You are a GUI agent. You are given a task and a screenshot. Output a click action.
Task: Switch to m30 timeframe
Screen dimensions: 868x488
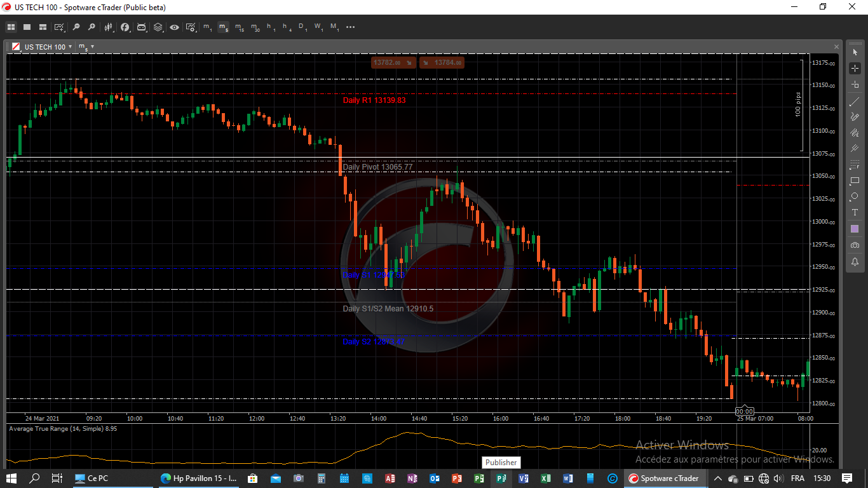tap(255, 27)
